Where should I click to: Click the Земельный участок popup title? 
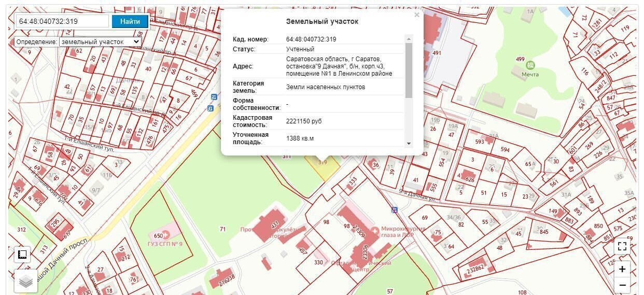pos(322,21)
